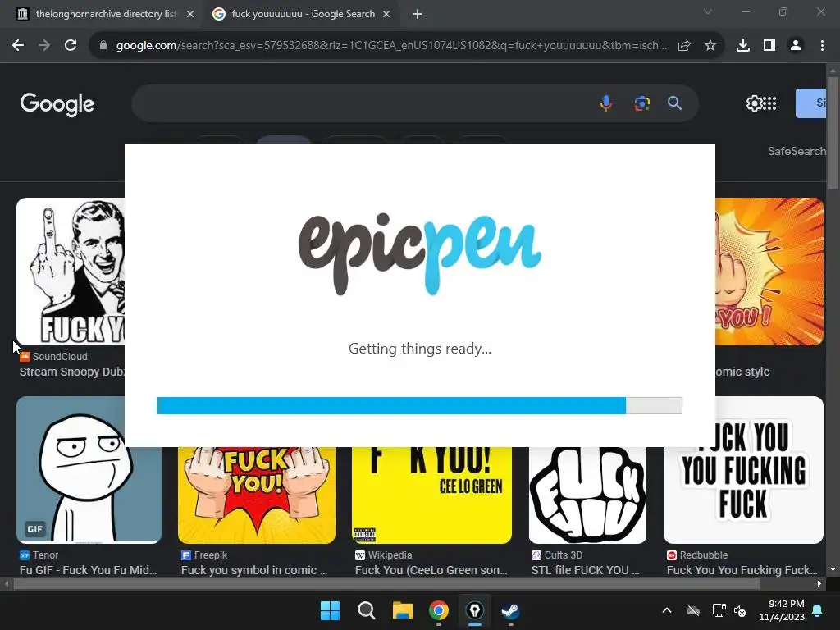Open Freepik comic image result
The width and height of the screenshot is (840, 630).
point(257,495)
